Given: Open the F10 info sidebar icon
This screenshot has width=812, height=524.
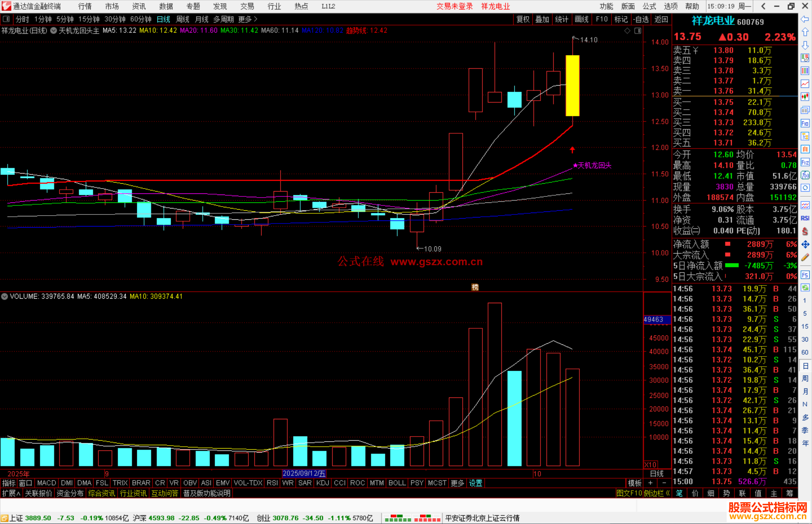Looking at the screenshot, I should (805, 123).
